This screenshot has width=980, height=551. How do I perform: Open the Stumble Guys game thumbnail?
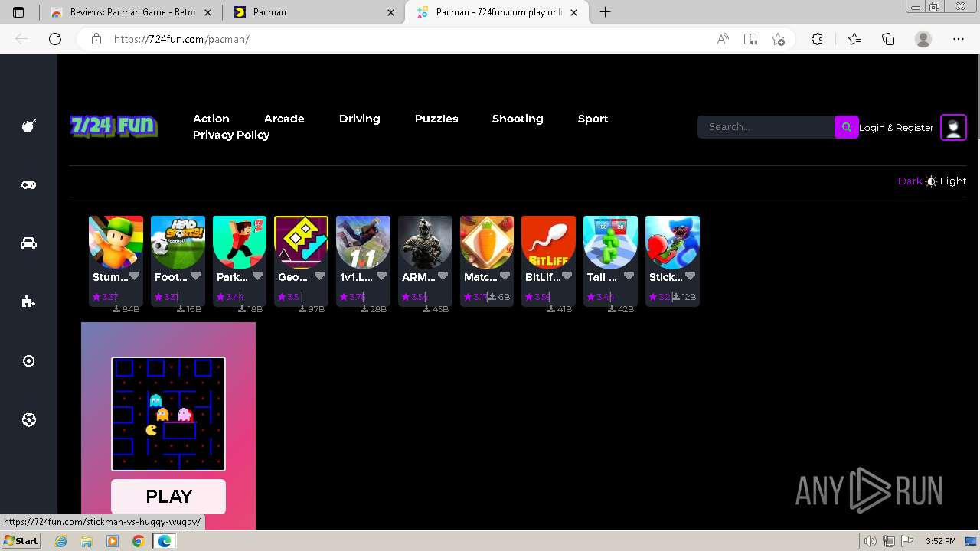(116, 243)
